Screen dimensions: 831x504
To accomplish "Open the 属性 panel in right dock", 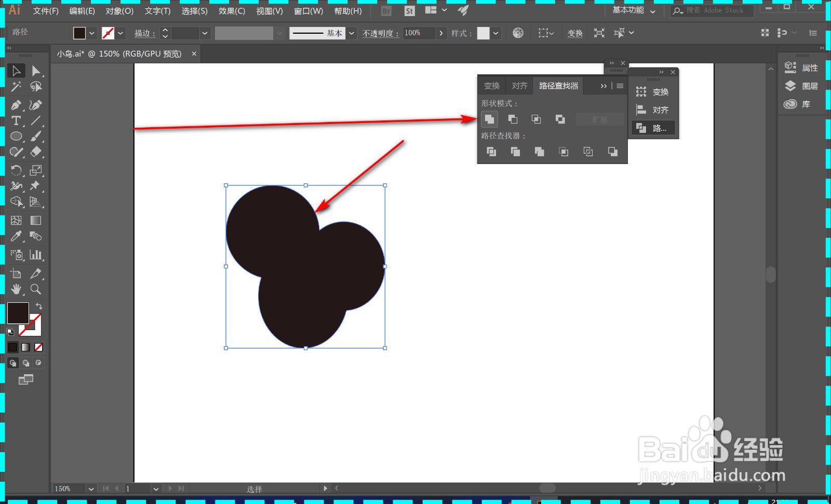I will click(x=801, y=68).
